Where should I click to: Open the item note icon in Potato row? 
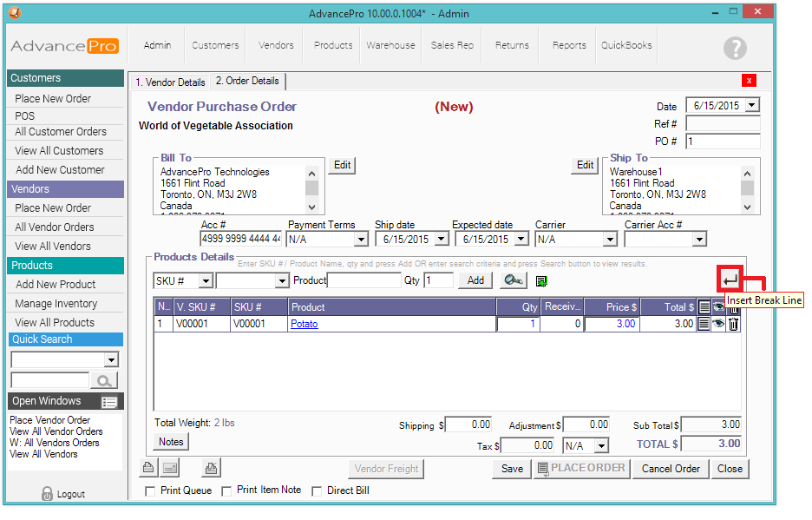click(704, 324)
